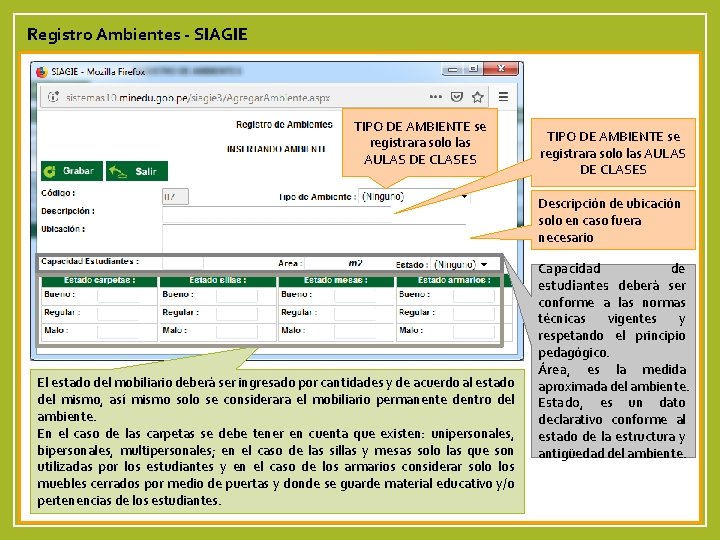Click the Firefox logo in title bar
Screen dimensions: 720x540
point(42,72)
